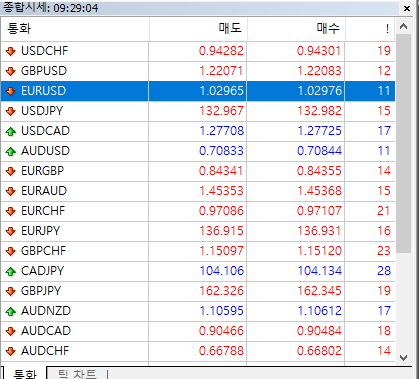Click EURUSD bid price 1.02965

click(x=222, y=91)
